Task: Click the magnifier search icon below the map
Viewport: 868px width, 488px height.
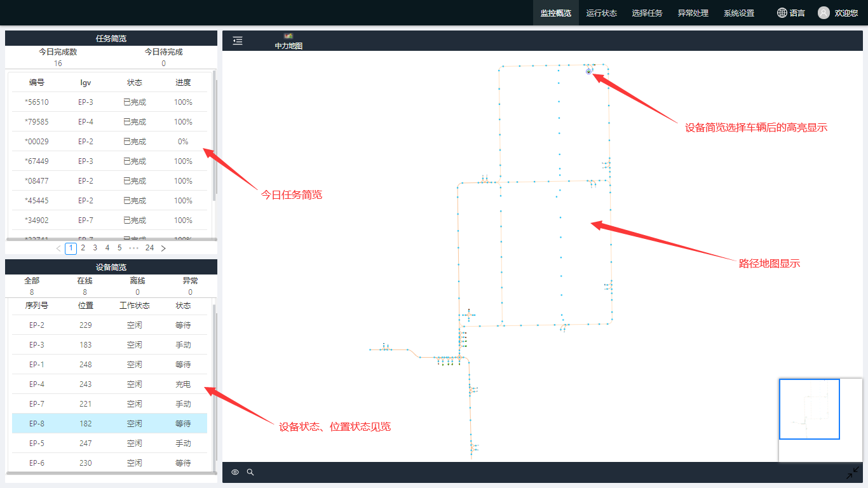Action: point(250,472)
